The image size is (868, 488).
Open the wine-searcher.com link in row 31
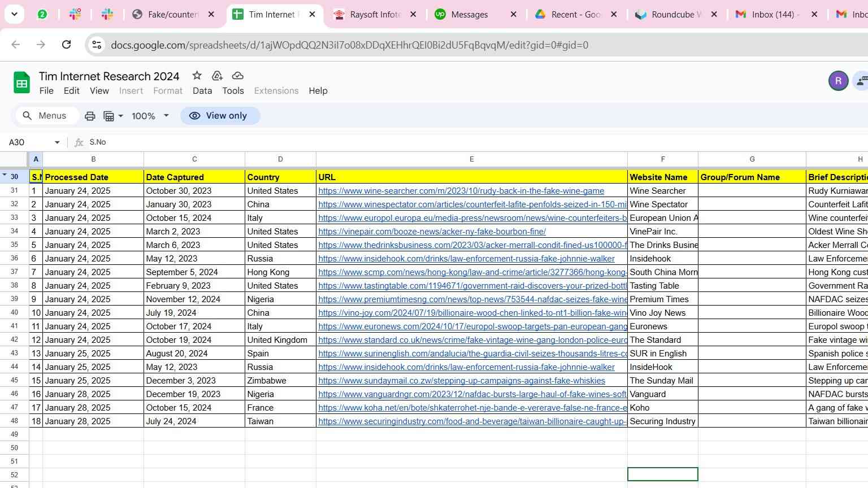(461, 191)
